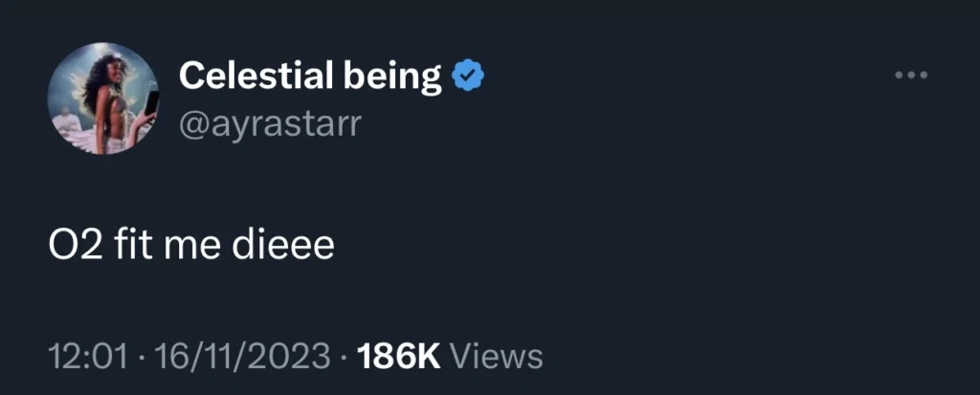The image size is (980, 395).
Task: Click the dot separator before 186K
Action: point(343,358)
